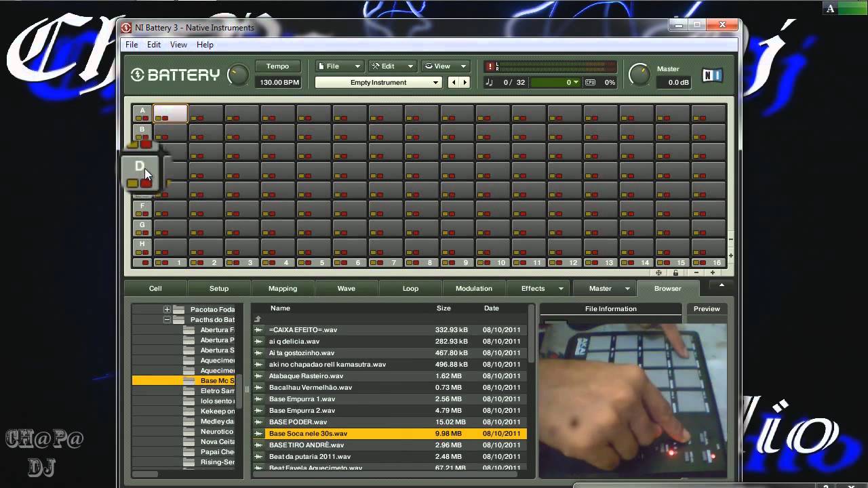Click the Preview button
Image resolution: width=868 pixels, height=488 pixels.
pos(707,308)
